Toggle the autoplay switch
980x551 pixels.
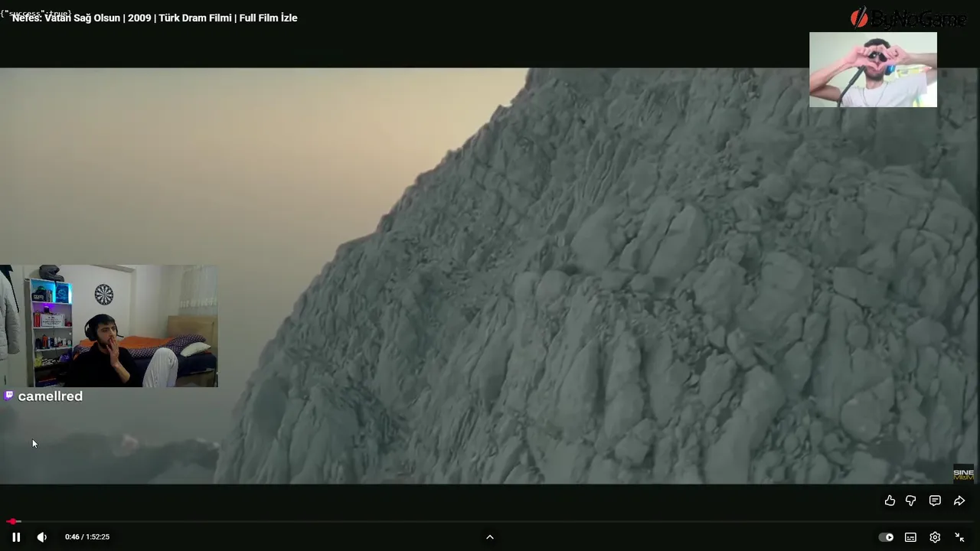(886, 537)
